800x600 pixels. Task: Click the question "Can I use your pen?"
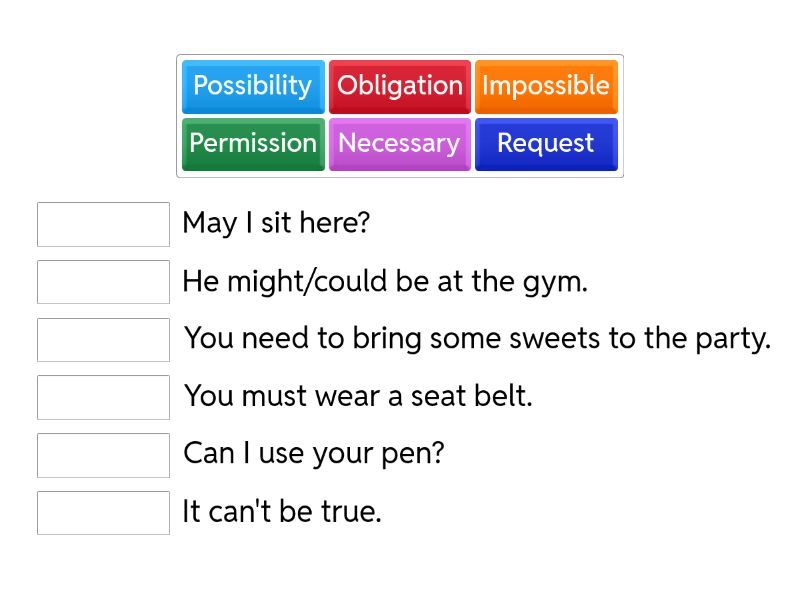pos(314,454)
